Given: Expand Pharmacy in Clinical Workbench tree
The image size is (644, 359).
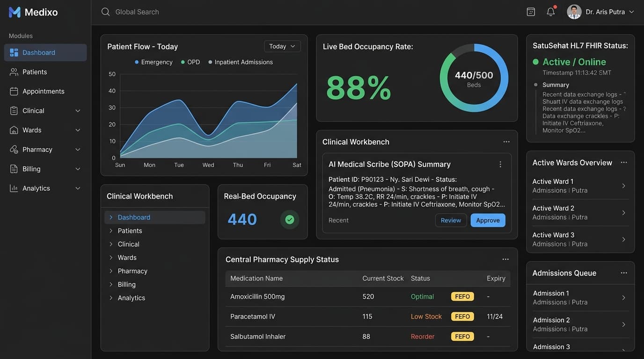Looking at the screenshot, I should pyautogui.click(x=111, y=271).
